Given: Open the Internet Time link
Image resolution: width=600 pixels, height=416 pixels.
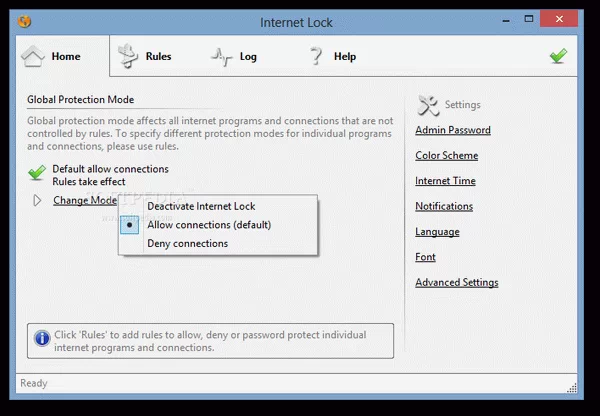Looking at the screenshot, I should pos(445,181).
